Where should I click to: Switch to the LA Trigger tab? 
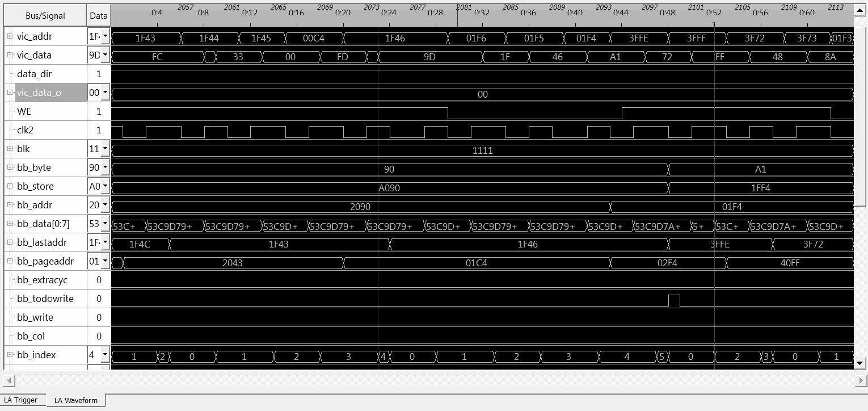coord(21,400)
